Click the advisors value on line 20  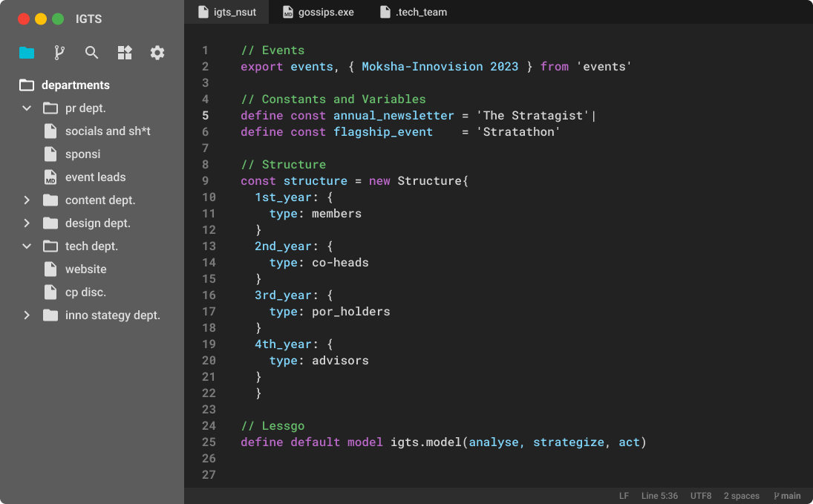coord(340,360)
